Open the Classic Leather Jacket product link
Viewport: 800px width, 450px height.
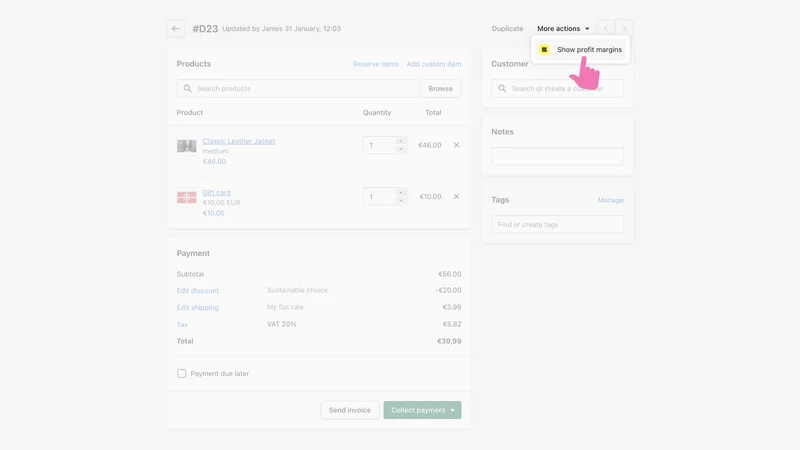point(239,141)
